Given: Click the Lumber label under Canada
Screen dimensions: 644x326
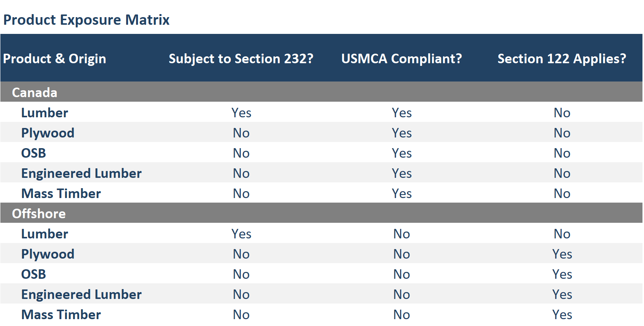Looking at the screenshot, I should [45, 113].
